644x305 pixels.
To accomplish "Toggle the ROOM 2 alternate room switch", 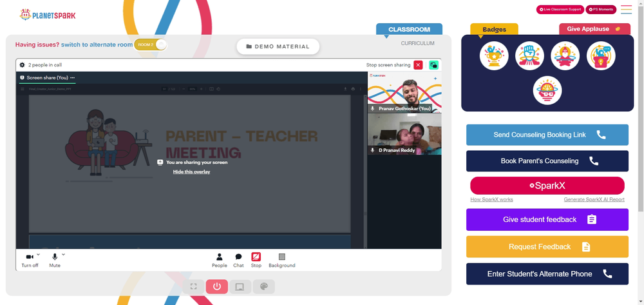I will coord(151,44).
